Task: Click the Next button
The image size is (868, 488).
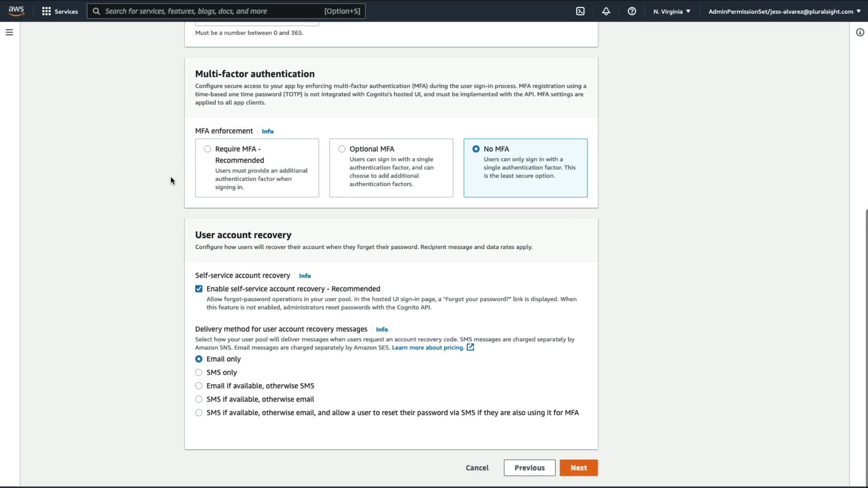Action: [578, 468]
